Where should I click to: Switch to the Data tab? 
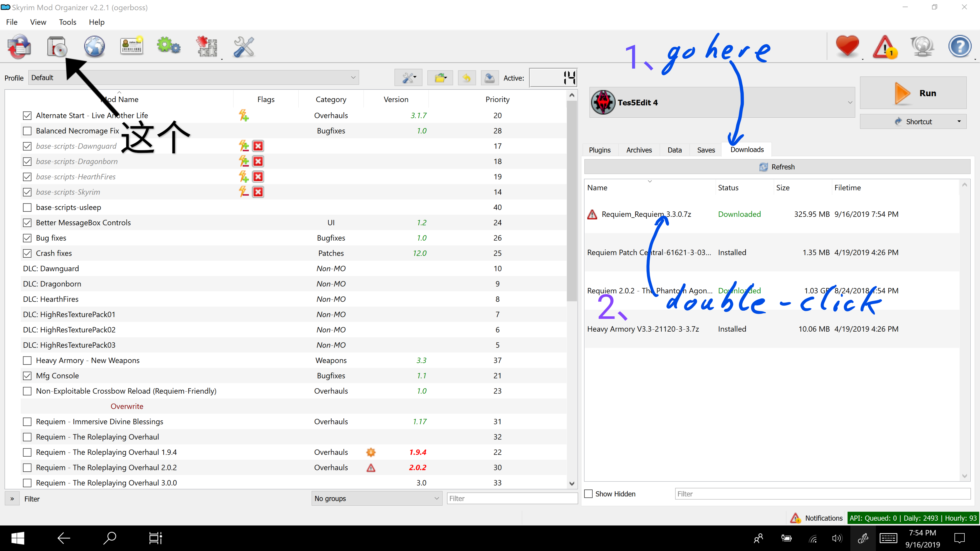[675, 150]
